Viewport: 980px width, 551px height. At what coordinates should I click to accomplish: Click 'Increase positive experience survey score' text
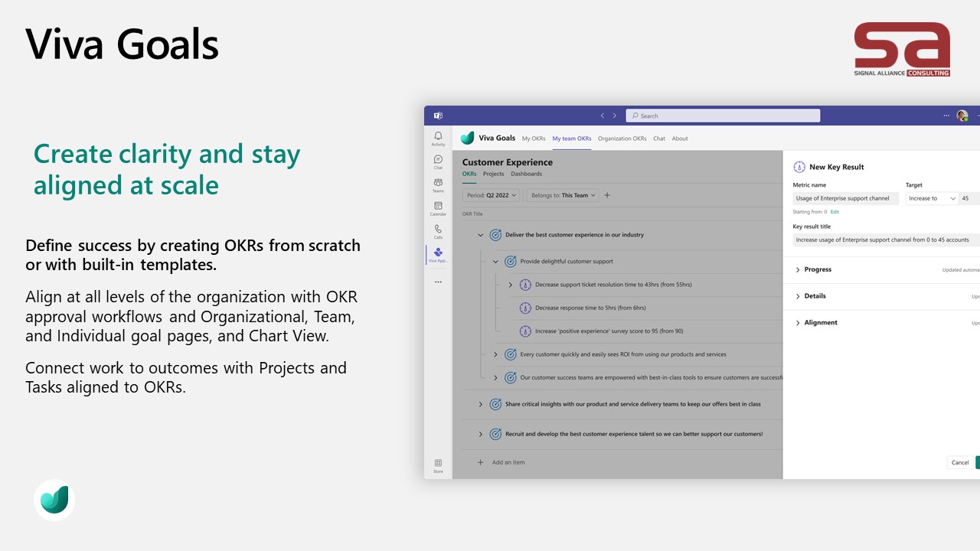(609, 331)
